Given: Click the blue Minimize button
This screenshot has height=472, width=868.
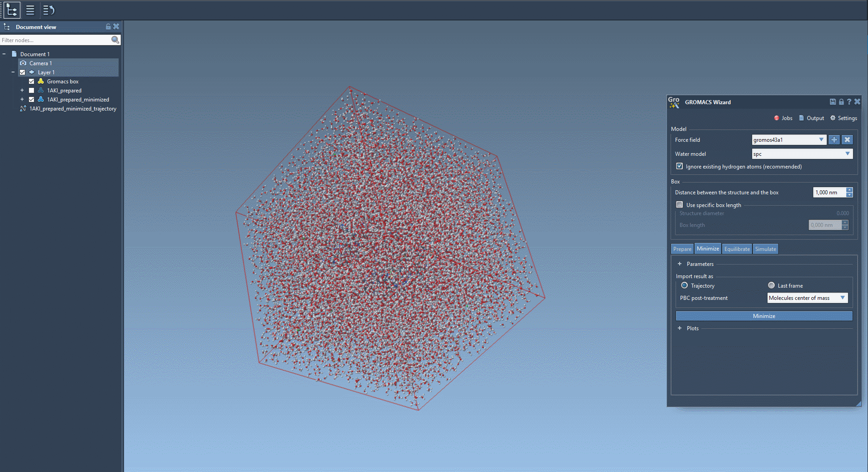Looking at the screenshot, I should pyautogui.click(x=764, y=316).
